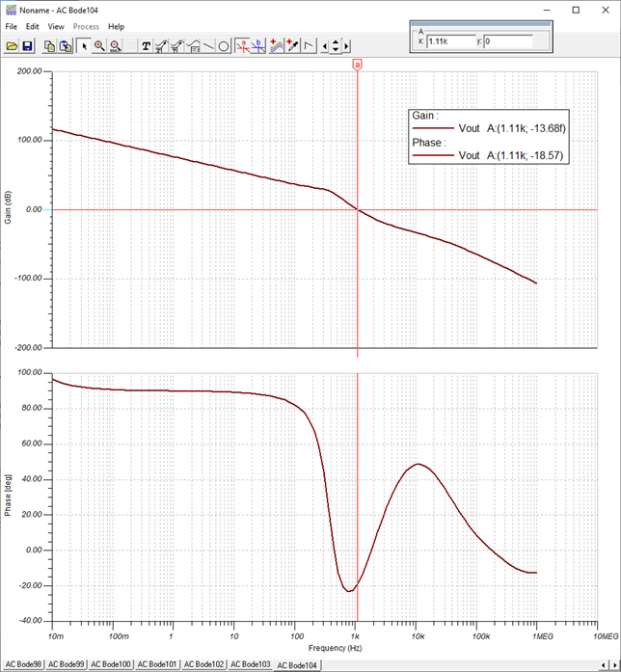Image resolution: width=621 pixels, height=672 pixels.
Task: Switch to AC Bode102 tab
Action: (x=203, y=664)
